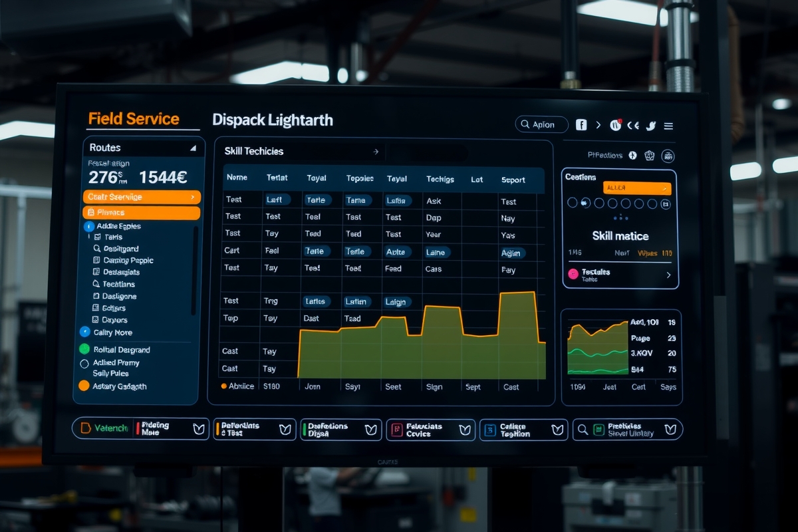Screen dimensions: 798x532
Task: Open the hamburger menu in top bar
Action: pyautogui.click(x=668, y=126)
